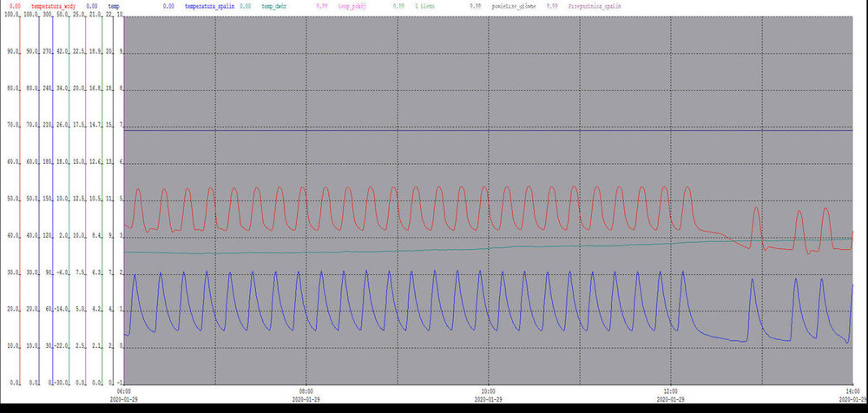Click the value beside temperatura_wody in legend
This screenshot has width=868, height=413.
point(15,6)
